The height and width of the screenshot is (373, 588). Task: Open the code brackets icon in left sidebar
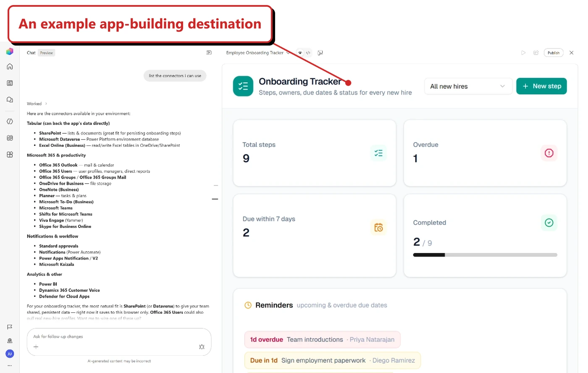10,121
